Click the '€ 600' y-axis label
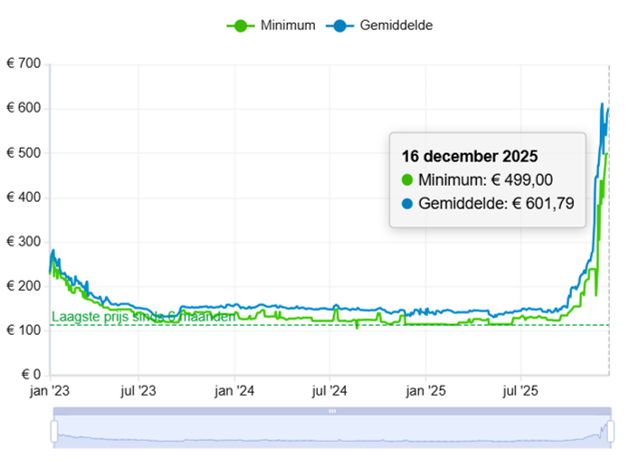642x463 pixels. [x=24, y=108]
